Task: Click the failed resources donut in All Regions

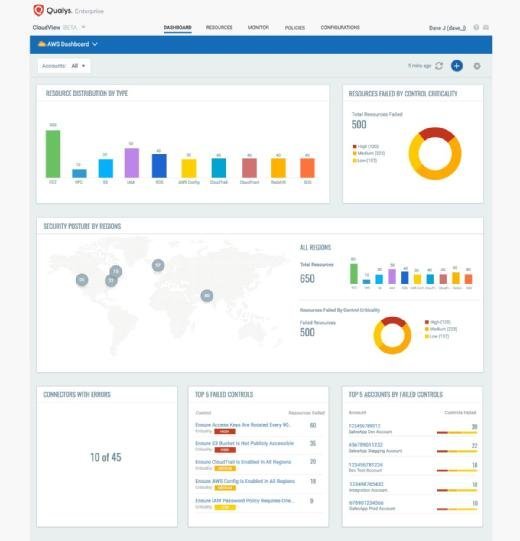Action: [392, 335]
